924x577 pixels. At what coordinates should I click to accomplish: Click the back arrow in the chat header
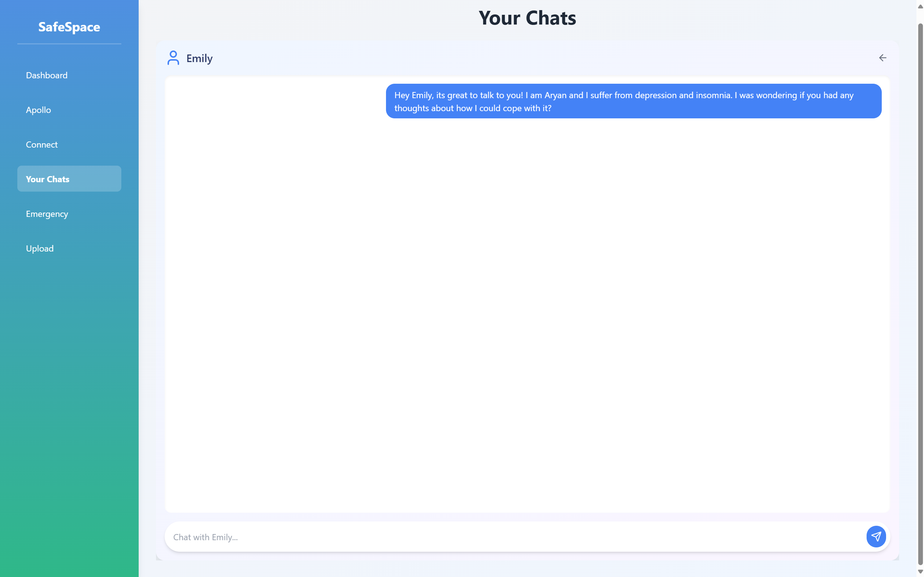click(x=882, y=58)
